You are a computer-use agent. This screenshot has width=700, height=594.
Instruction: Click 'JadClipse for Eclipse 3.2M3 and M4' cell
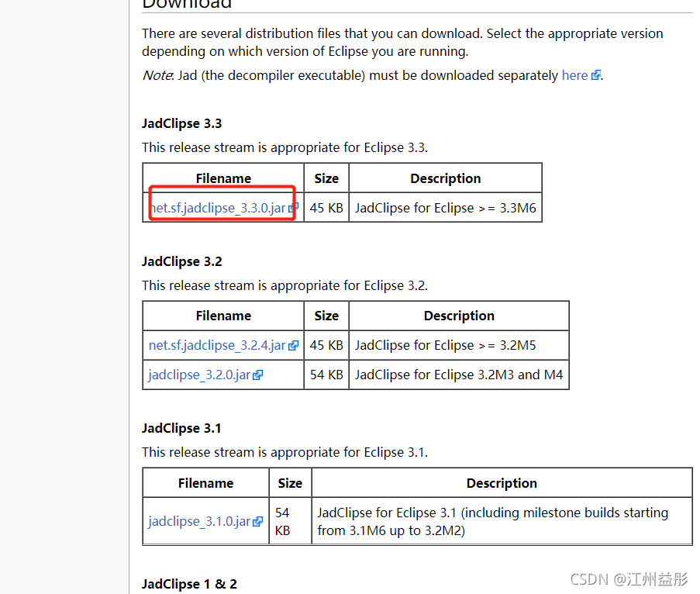458,375
